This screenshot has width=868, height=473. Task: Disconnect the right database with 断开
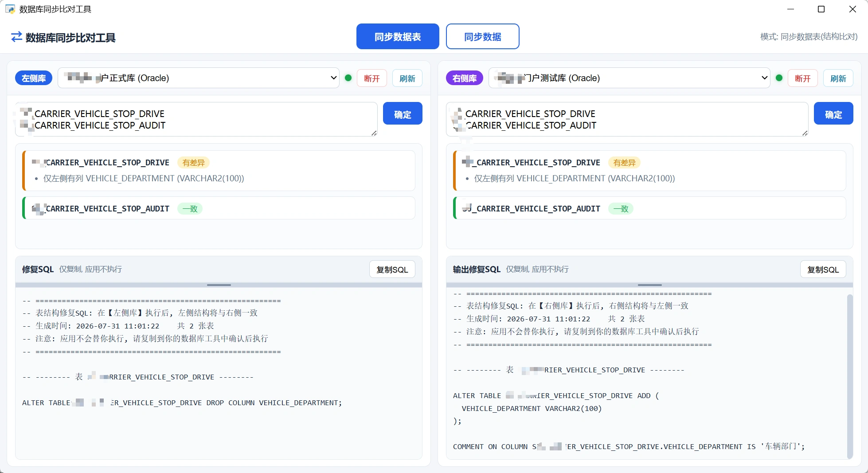click(803, 78)
